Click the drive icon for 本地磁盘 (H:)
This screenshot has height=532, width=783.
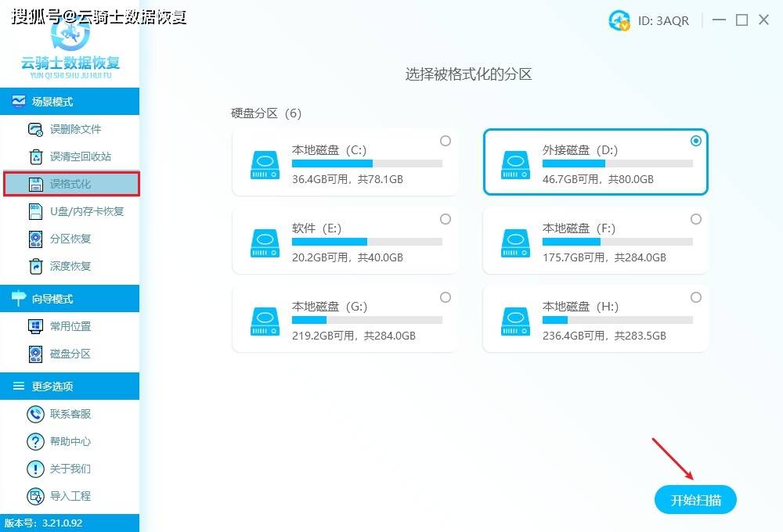(x=516, y=322)
